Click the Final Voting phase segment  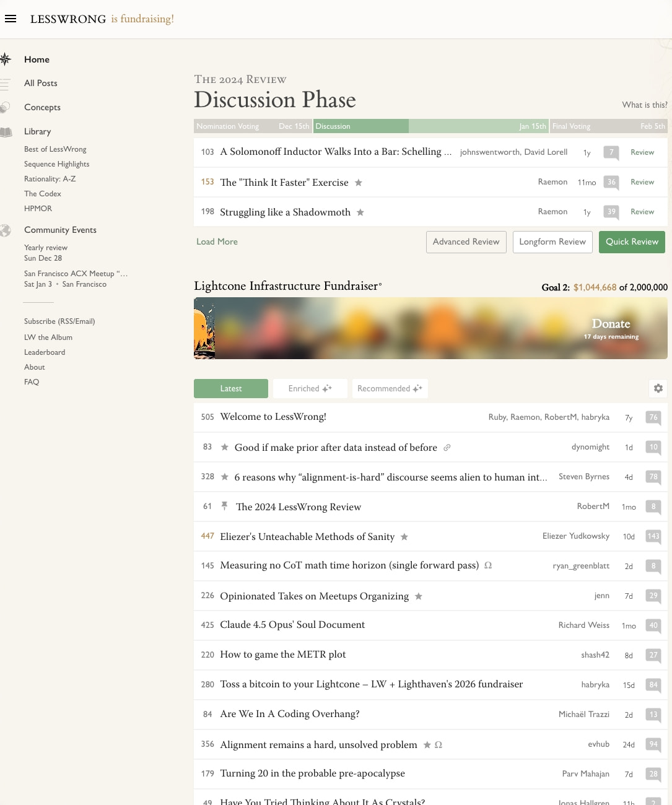click(x=609, y=126)
